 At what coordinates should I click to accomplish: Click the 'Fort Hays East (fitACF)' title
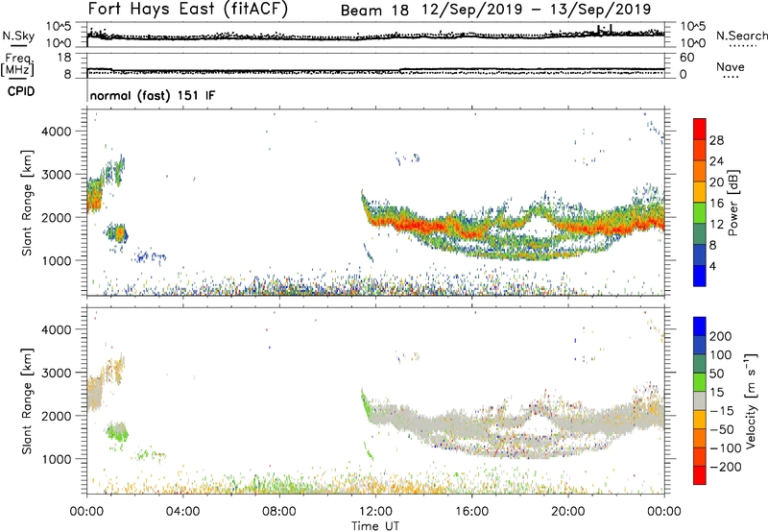pos(187,9)
